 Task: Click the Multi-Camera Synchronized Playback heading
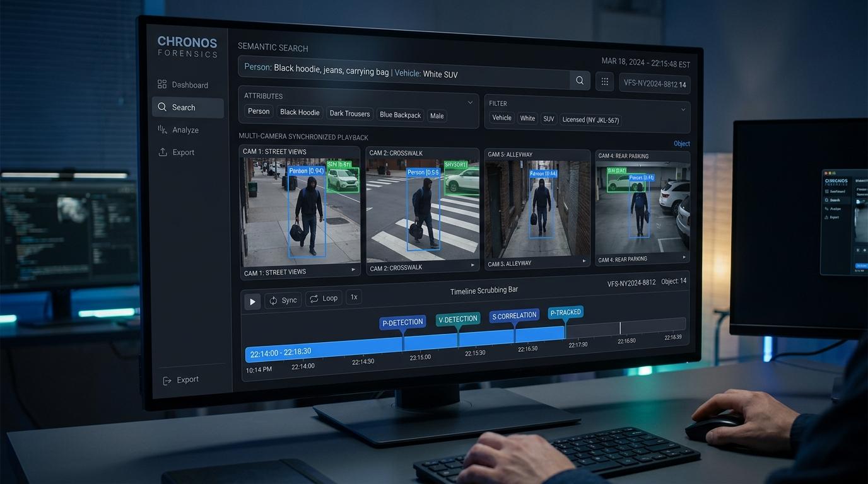pyautogui.click(x=303, y=137)
